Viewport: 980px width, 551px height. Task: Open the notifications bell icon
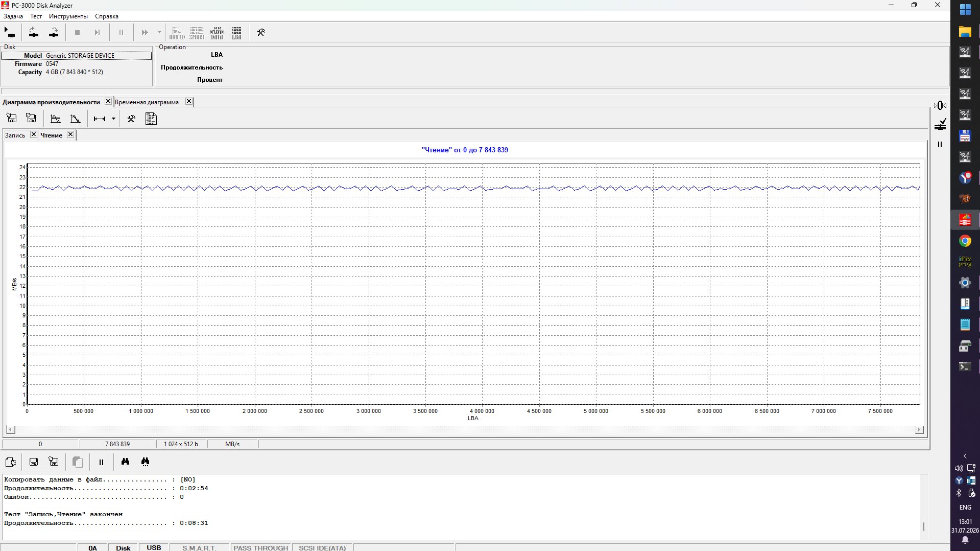[965, 540]
